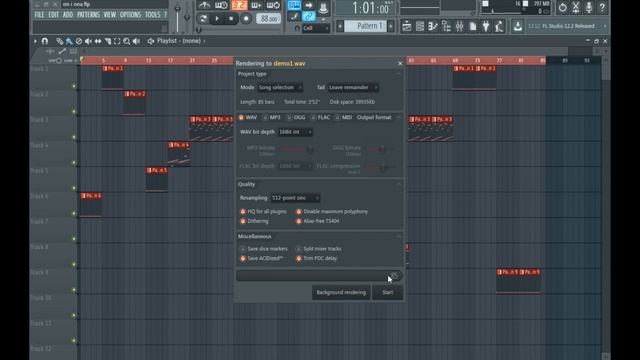
Task: Toggle the metronome icon
Action: 204,5
